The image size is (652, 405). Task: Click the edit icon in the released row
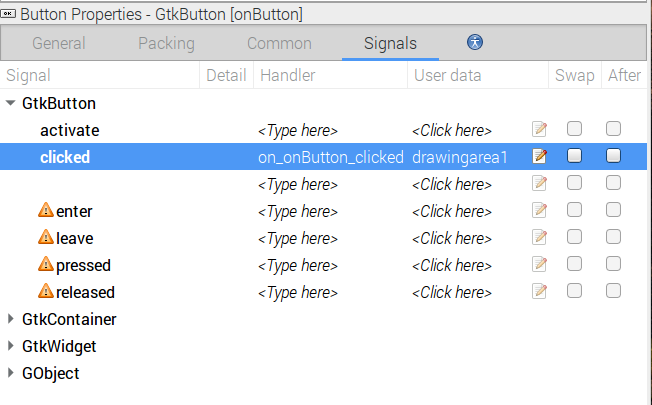540,292
